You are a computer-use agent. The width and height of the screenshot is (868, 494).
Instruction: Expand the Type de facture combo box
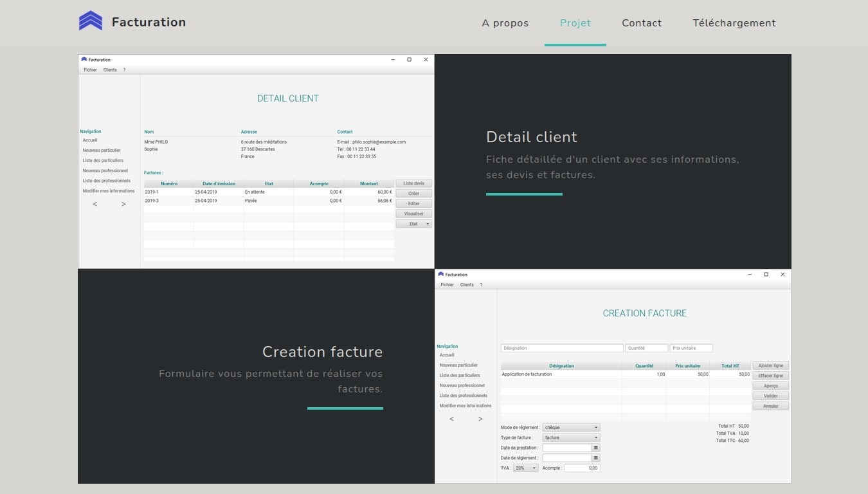coord(571,437)
